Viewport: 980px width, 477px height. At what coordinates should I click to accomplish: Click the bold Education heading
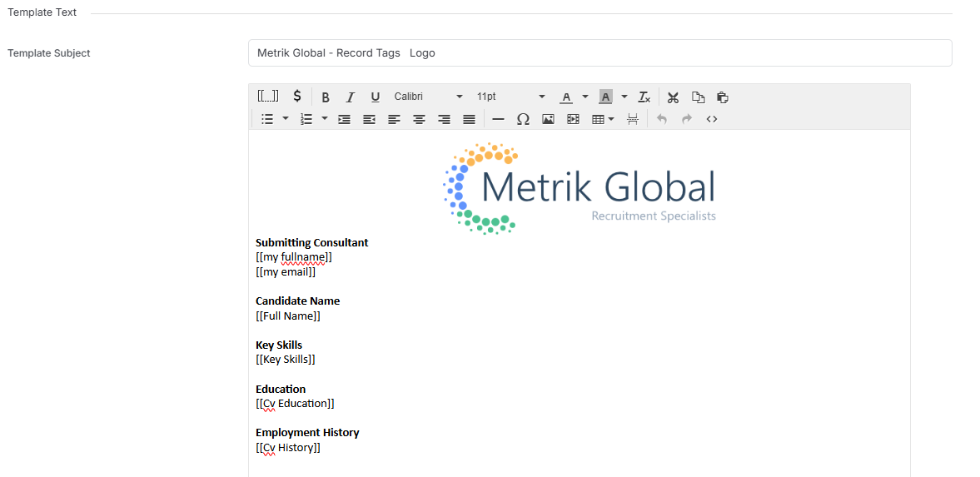281,389
